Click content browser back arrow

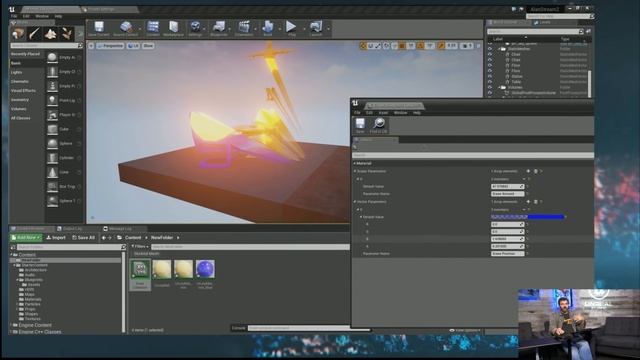[x=104, y=238]
